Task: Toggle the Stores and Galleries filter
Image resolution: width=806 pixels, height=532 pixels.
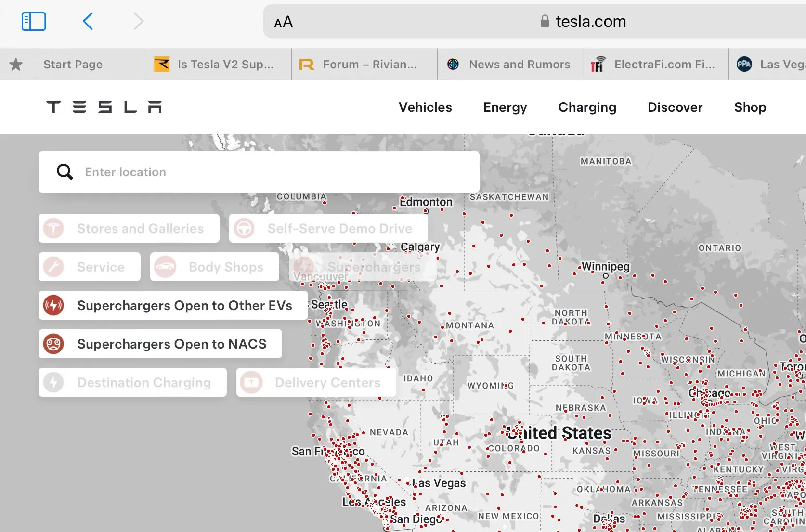Action: (x=129, y=228)
